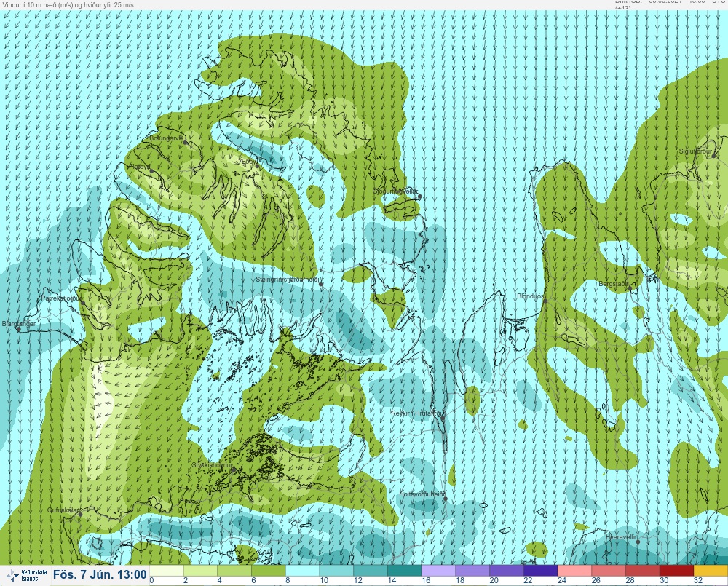Select the 20–22 m/s violet legend swatch
The width and height of the screenshot is (728, 586).
pyautogui.click(x=507, y=571)
